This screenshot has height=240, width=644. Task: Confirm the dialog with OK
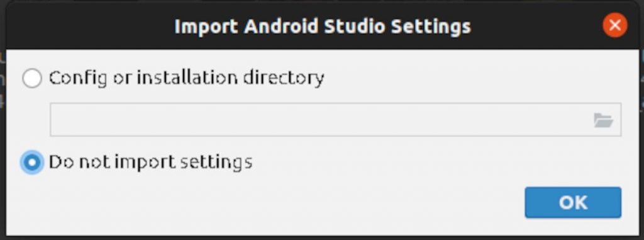(x=573, y=203)
